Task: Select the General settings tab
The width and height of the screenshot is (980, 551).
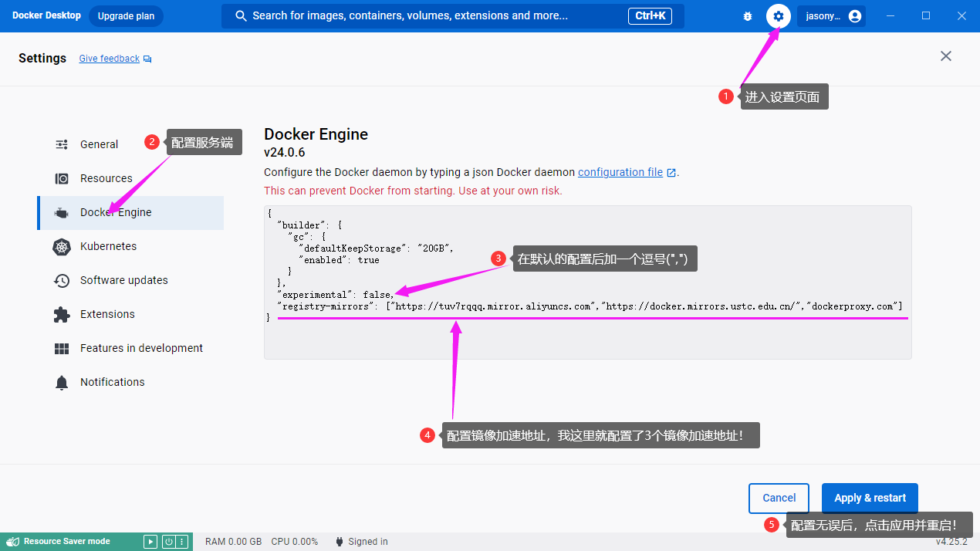Action: (99, 144)
